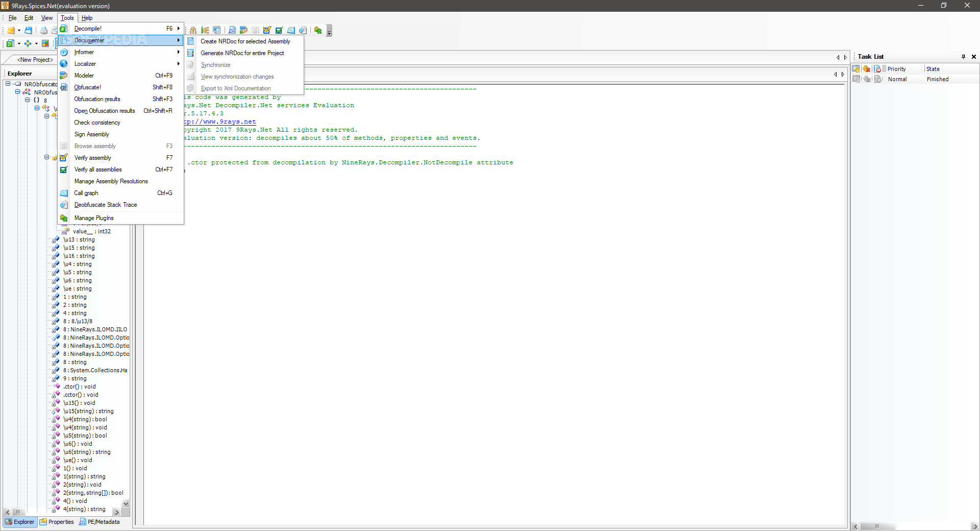Open the www.9rays.net link in code
Image resolution: width=980 pixels, height=531 pixels.
pos(220,122)
